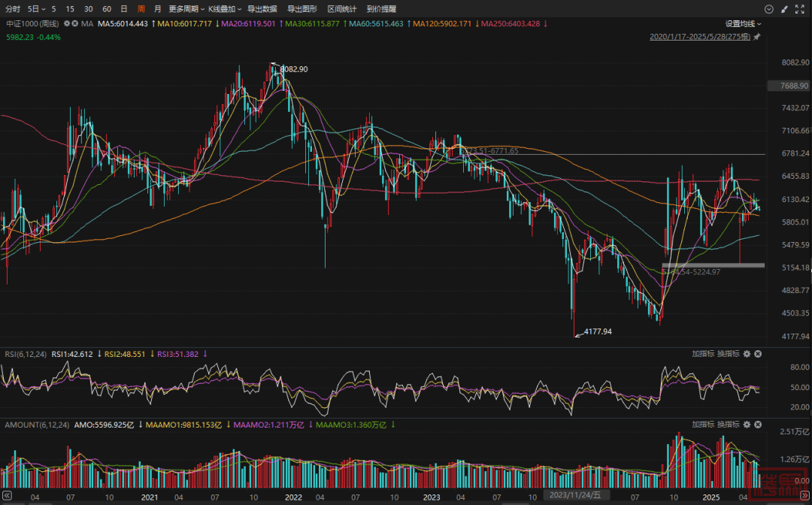This screenshot has width=812, height=505.
Task: Click 换指标 in the RSI panel
Action: click(x=729, y=354)
